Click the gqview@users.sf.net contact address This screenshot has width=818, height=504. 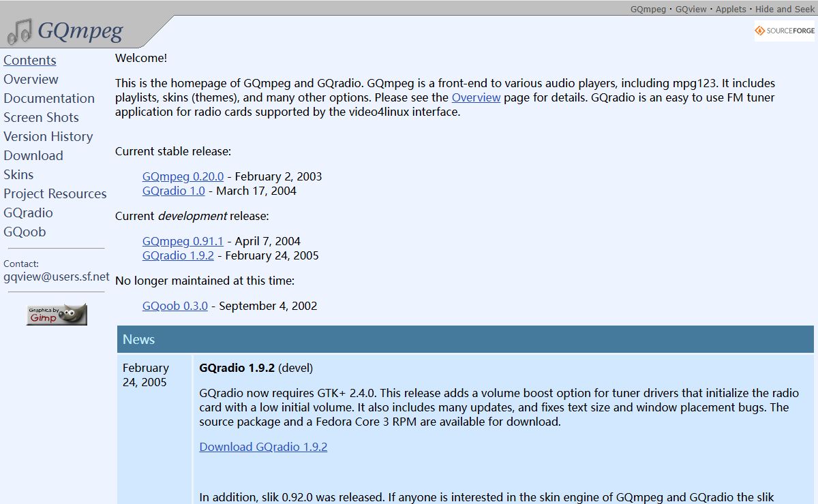(57, 276)
